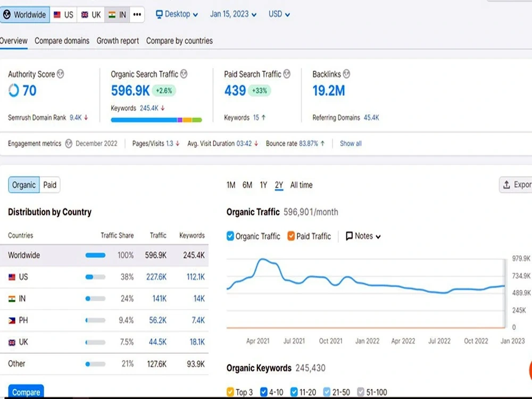Open the Desktop device dropdown

tap(177, 14)
